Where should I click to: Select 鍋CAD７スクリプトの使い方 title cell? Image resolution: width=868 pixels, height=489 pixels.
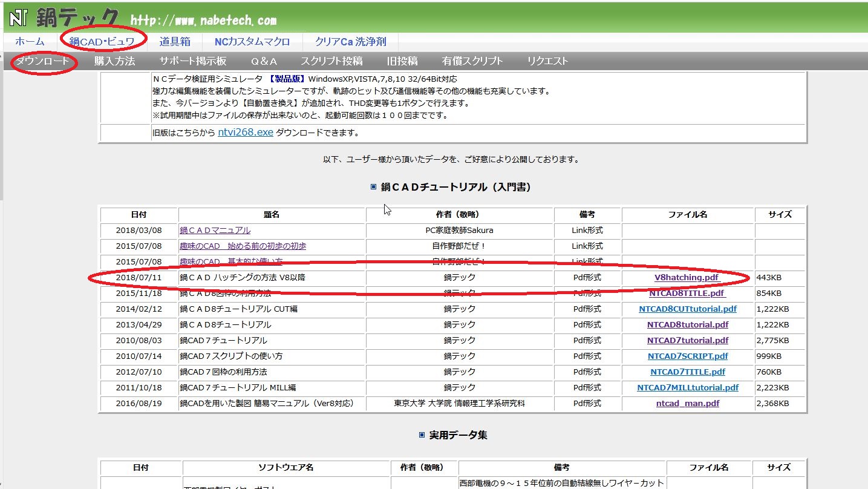272,356
